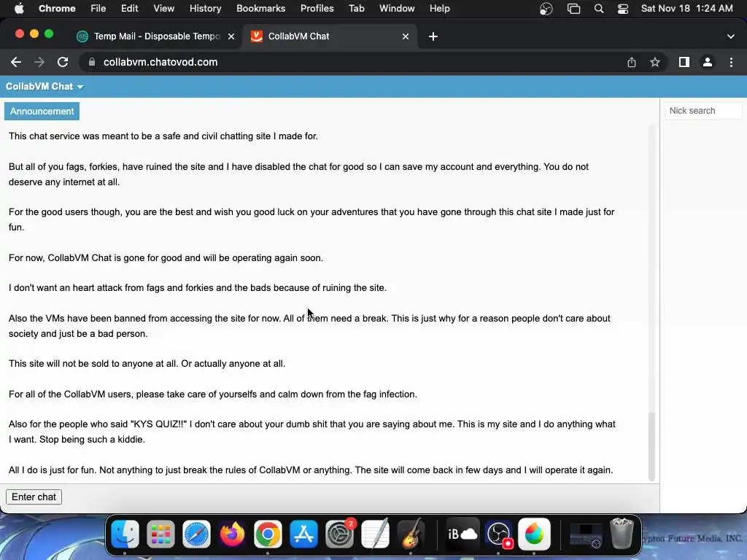This screenshot has width=747, height=560.
Task: Open System Settings from the Dock
Action: (x=339, y=534)
